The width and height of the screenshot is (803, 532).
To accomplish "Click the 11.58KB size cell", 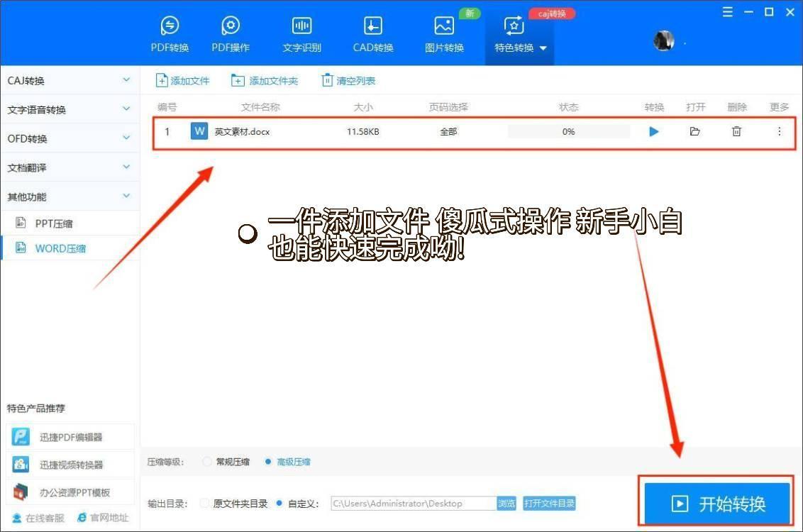I will 363,132.
